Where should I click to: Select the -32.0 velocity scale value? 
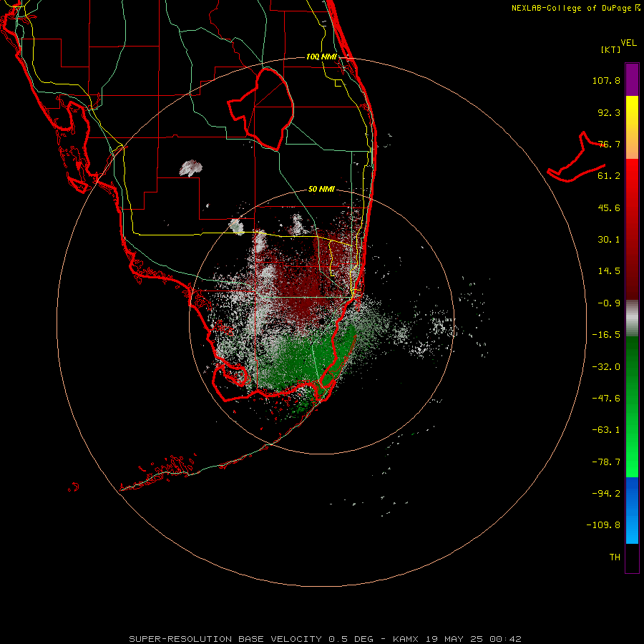pyautogui.click(x=606, y=367)
